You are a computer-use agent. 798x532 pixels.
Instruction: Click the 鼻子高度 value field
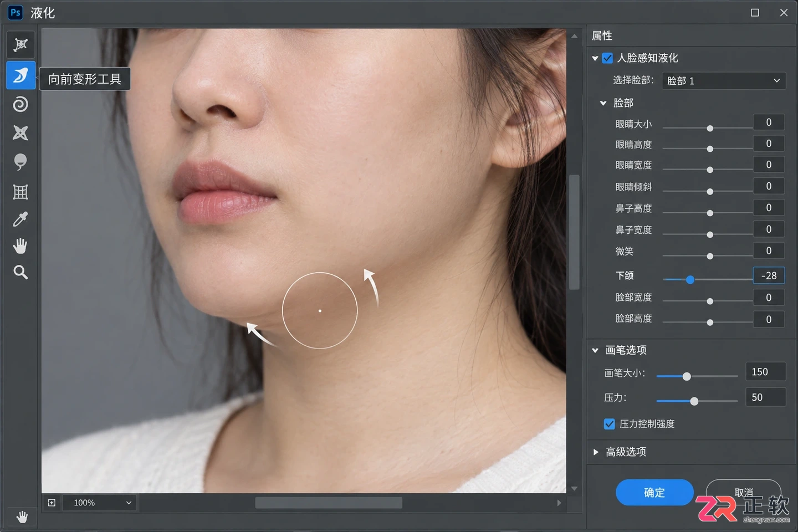click(769, 208)
